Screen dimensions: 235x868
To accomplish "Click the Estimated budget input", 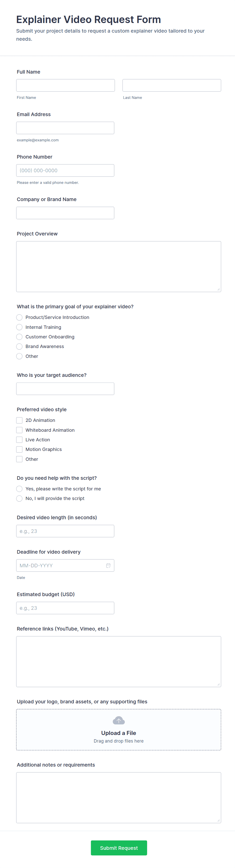I will coord(65,608).
